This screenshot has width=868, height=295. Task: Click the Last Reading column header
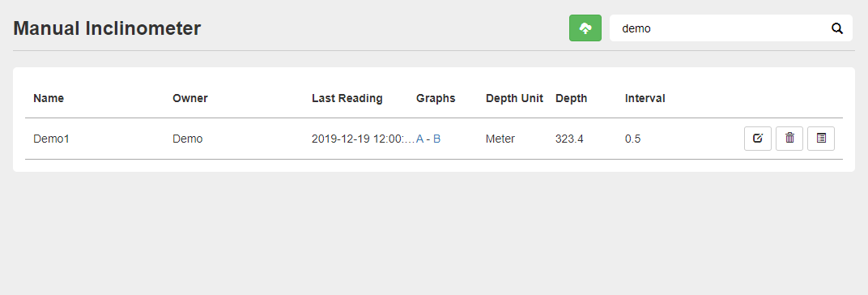pyautogui.click(x=347, y=99)
